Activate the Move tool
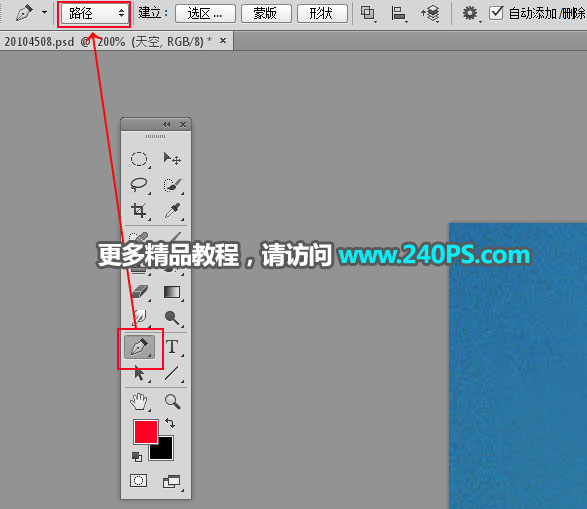 click(172, 159)
